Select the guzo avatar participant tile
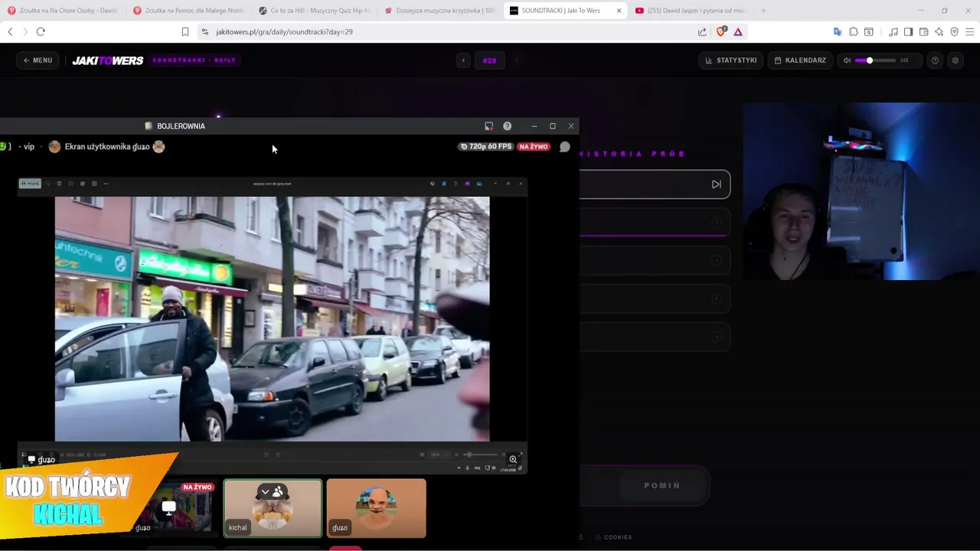Image resolution: width=980 pixels, height=551 pixels. tap(376, 508)
